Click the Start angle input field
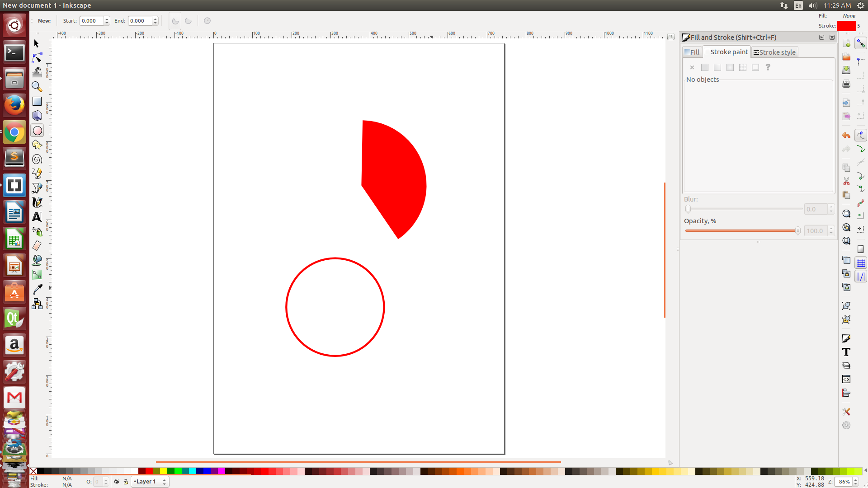 (x=92, y=21)
